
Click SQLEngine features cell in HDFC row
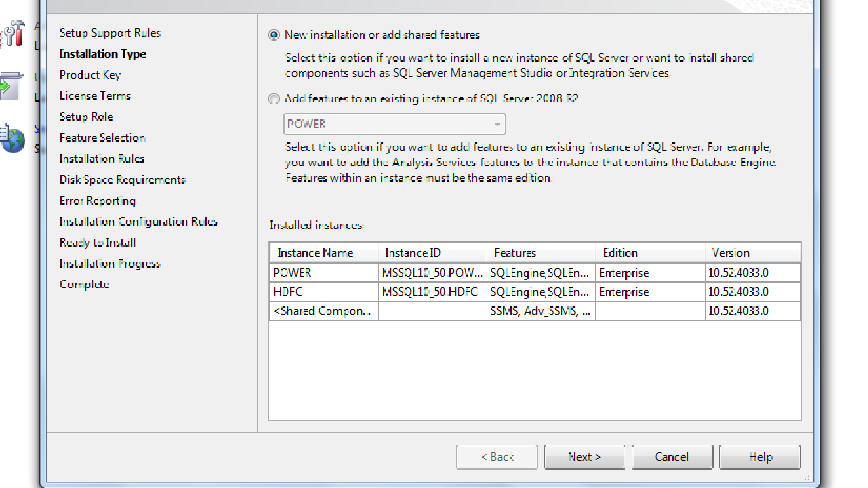[x=541, y=292]
